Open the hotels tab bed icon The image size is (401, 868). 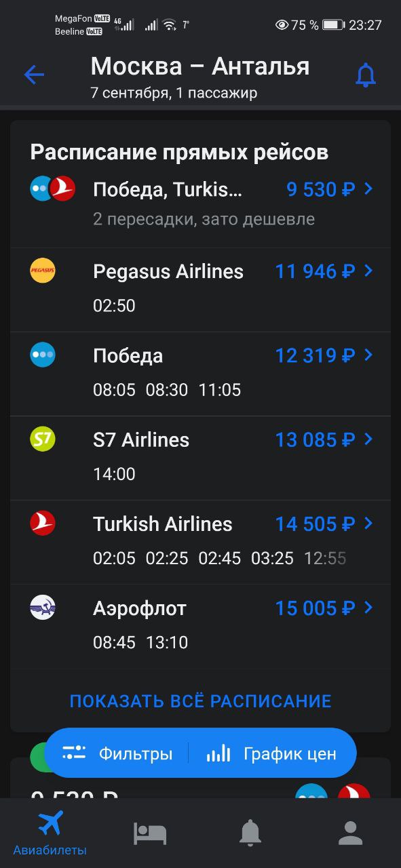(150, 833)
